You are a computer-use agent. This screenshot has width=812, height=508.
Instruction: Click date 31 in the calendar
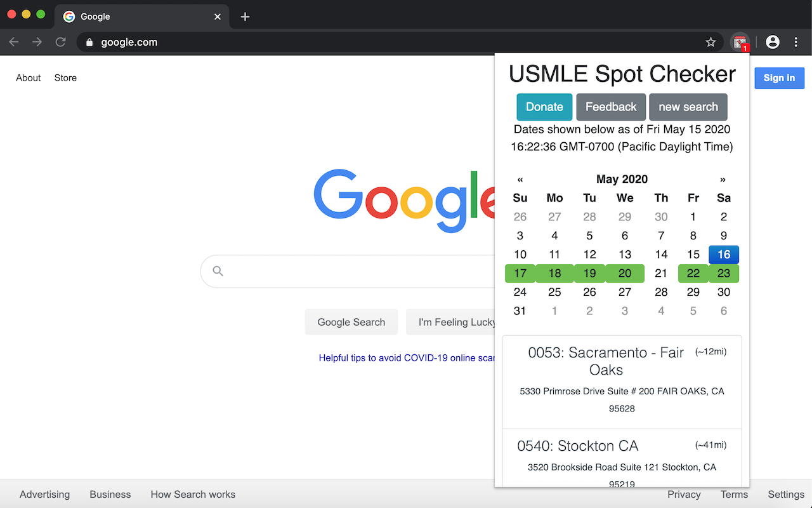[520, 311]
